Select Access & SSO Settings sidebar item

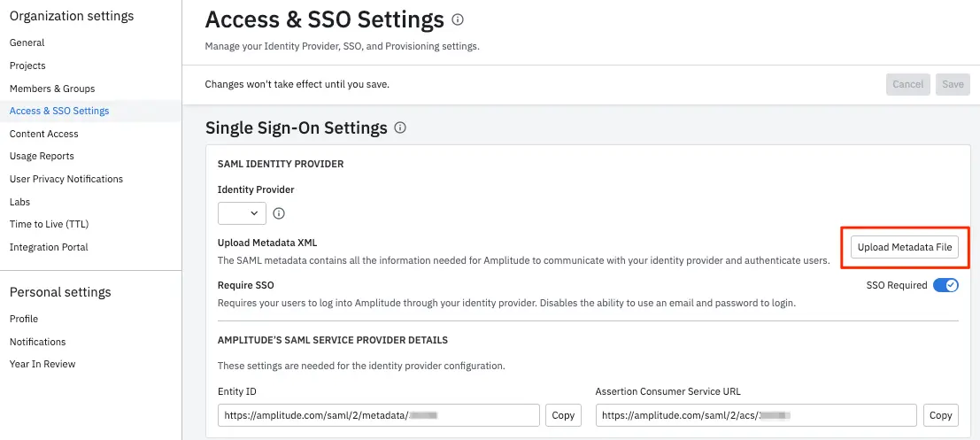[x=59, y=111]
